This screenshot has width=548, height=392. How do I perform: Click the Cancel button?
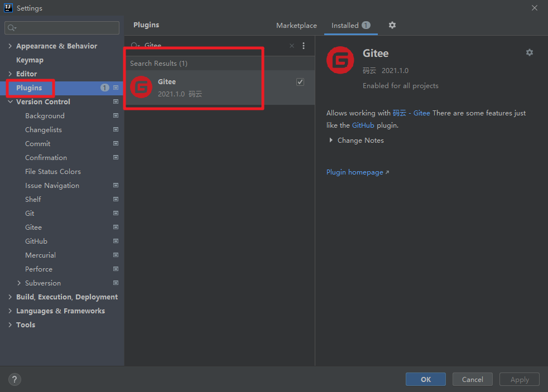(473, 379)
